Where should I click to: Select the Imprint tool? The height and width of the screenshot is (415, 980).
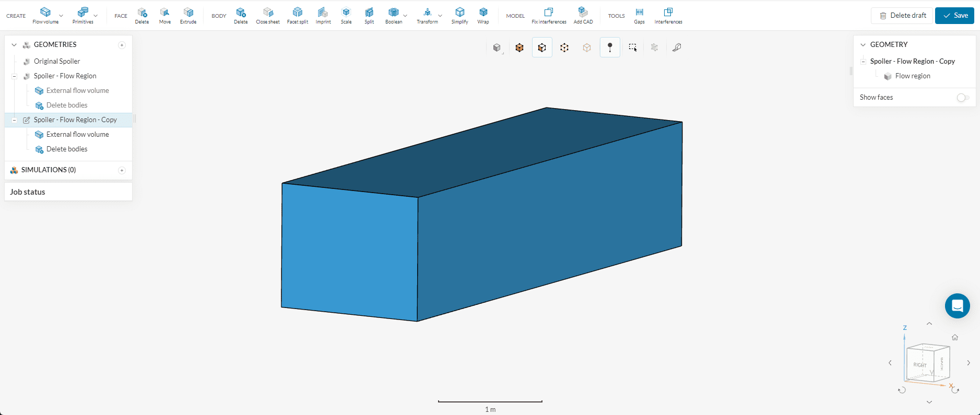(323, 15)
